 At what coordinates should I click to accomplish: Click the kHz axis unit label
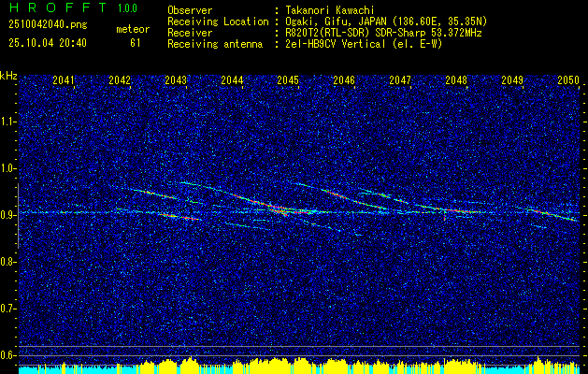pos(8,76)
